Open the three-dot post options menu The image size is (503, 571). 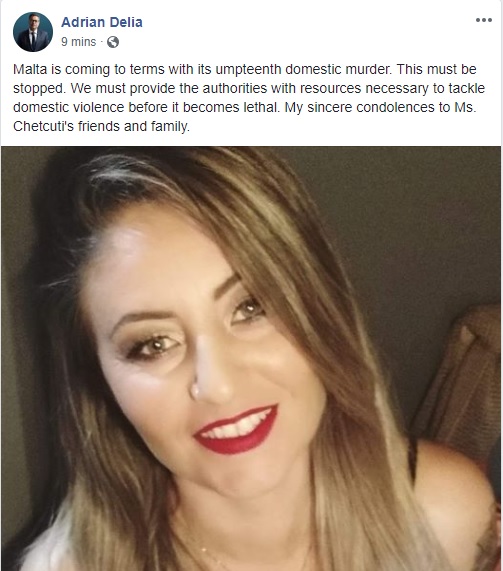pos(484,20)
